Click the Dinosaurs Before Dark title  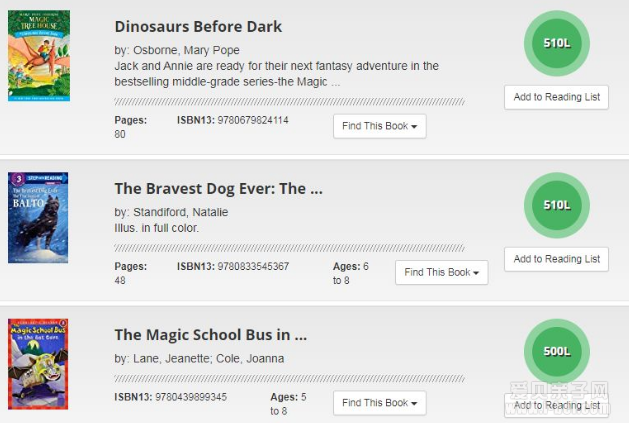coord(198,26)
